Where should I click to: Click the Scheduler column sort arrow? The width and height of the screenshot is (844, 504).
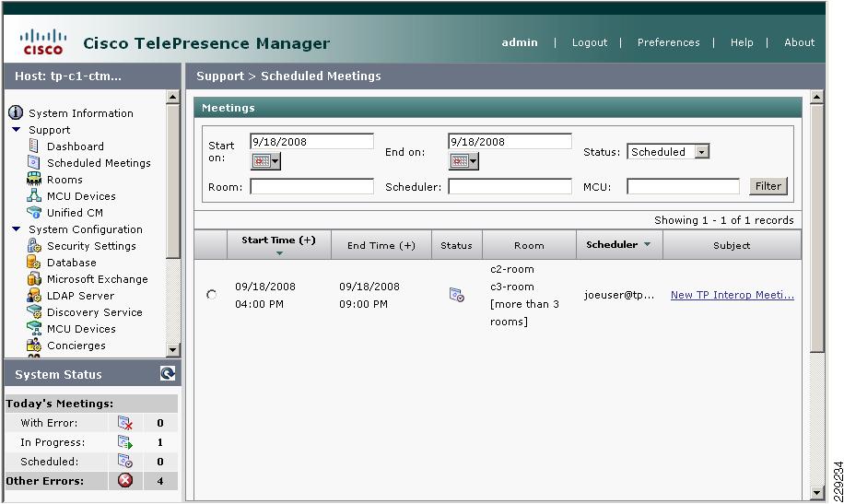click(x=647, y=244)
